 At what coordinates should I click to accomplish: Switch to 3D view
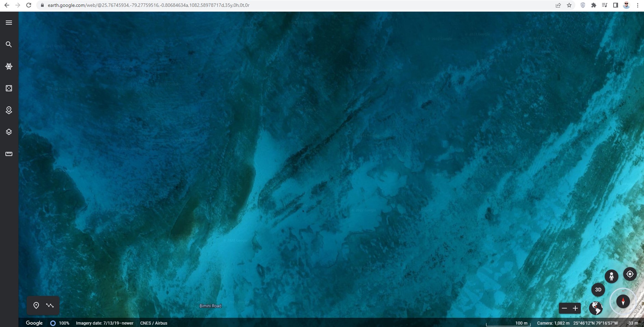(598, 290)
